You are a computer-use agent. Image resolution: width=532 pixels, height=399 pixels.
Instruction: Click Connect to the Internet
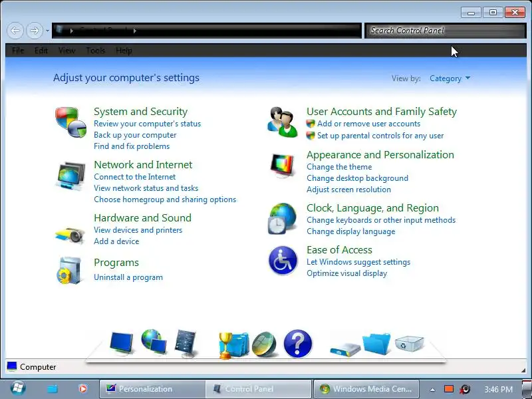(x=135, y=177)
